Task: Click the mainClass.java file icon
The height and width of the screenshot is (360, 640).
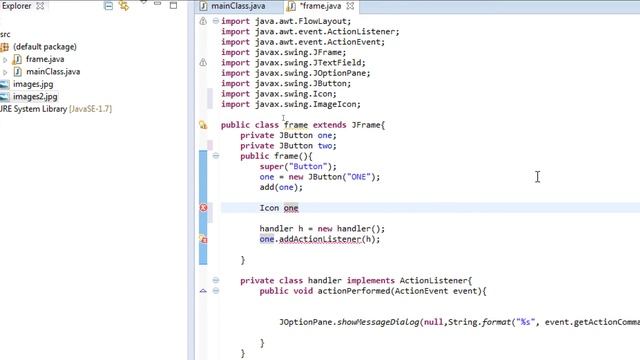Action: click(17, 72)
